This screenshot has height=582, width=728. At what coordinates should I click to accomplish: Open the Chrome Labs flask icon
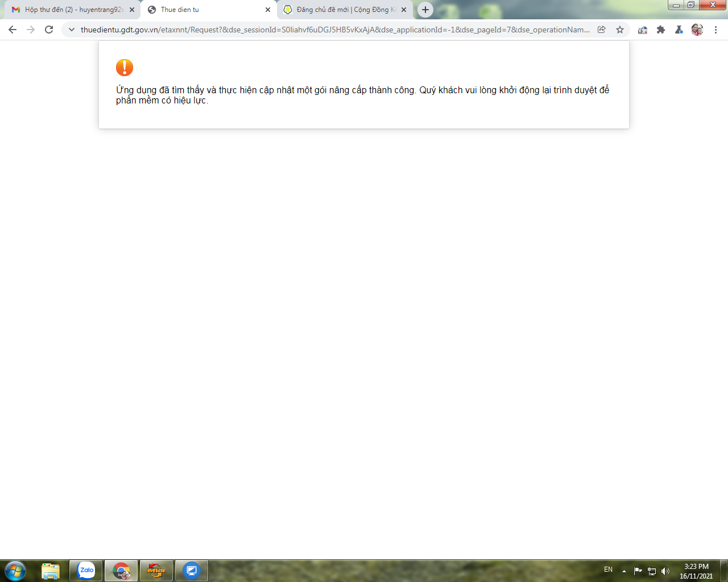[679, 30]
